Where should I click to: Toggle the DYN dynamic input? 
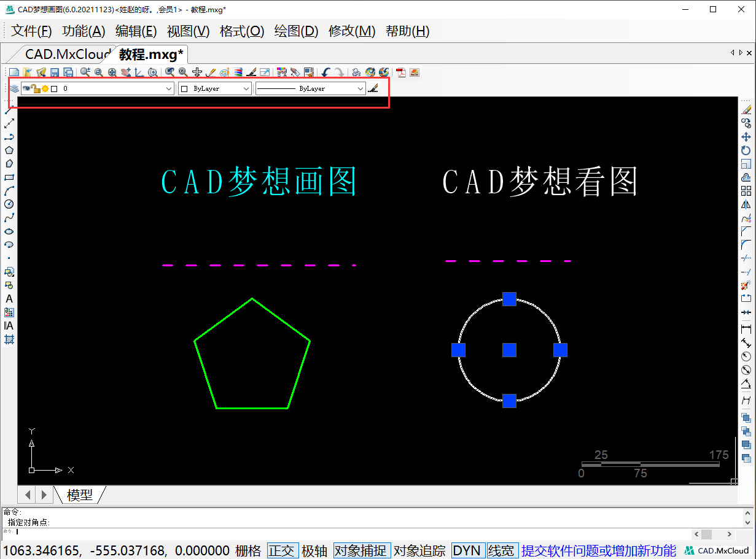pyautogui.click(x=467, y=550)
